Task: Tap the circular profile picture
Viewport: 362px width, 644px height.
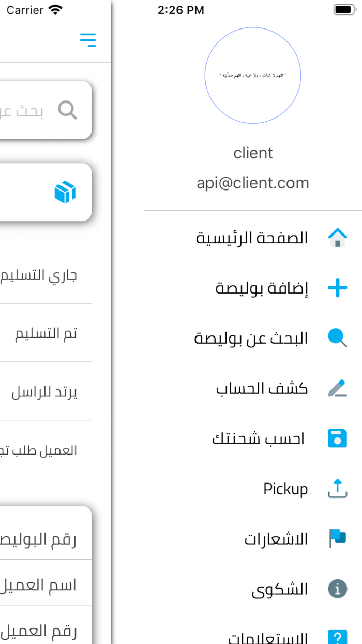Action: 253,76
